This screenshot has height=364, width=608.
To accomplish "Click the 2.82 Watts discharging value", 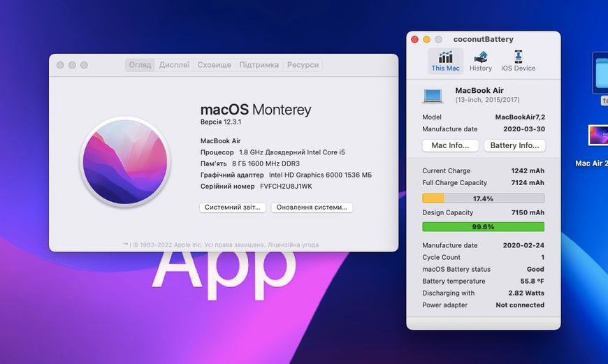I will tap(526, 293).
